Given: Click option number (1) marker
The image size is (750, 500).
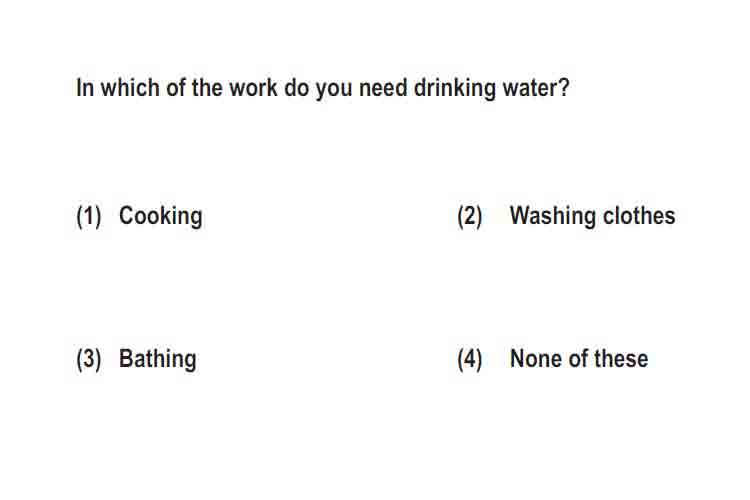Looking at the screenshot, I should pos(89,216).
